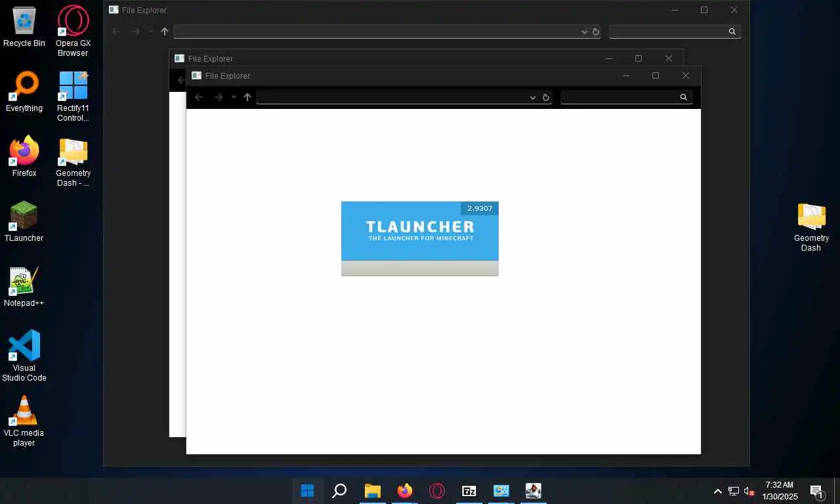Open taskbar Search
840x504 pixels.
click(339, 491)
